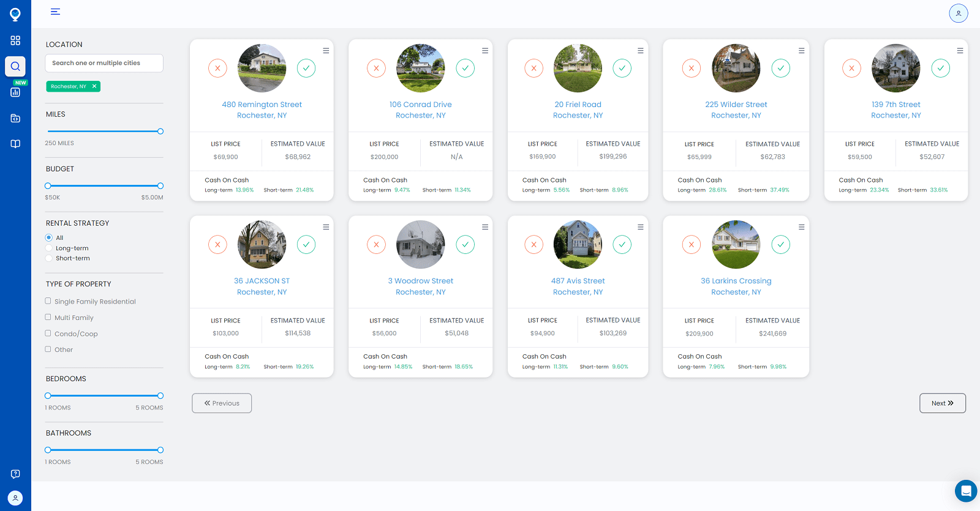Focus the city search input field
980x511 pixels.
(x=104, y=63)
